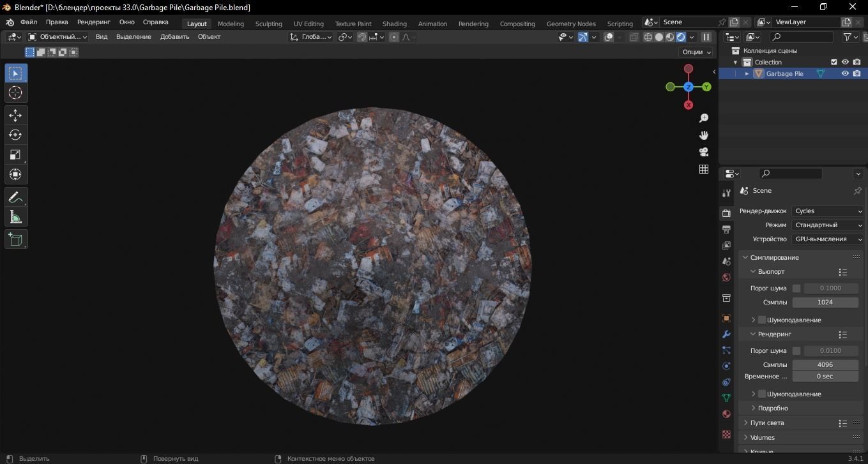Open the render engine Cycles dropdown
Viewport: 868px width, 464px height.
pos(828,211)
